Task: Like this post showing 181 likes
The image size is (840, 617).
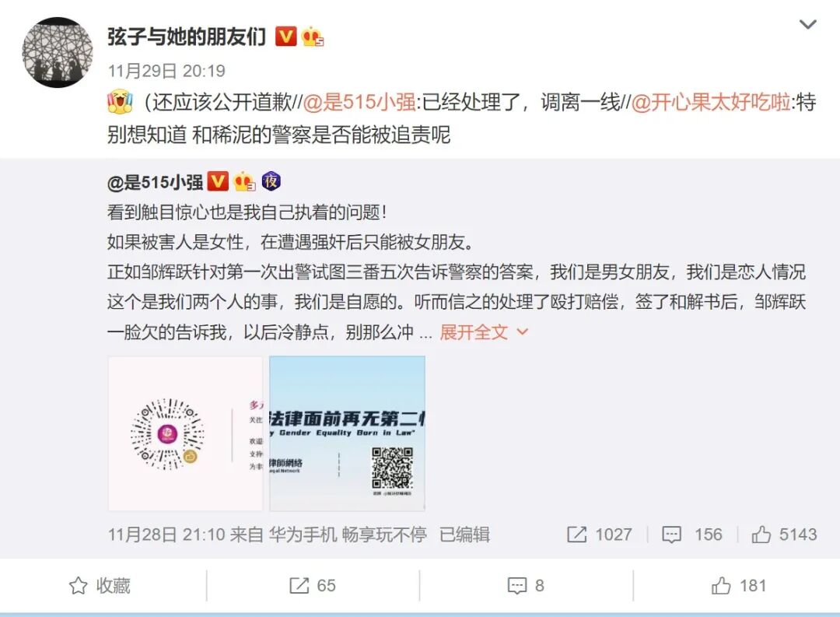Action: (739, 585)
